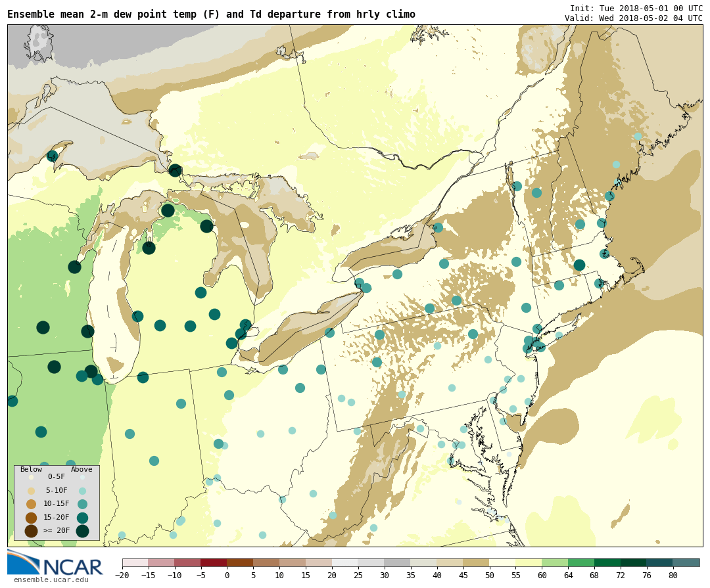Pick the white swatch between 20 and 25
Image resolution: width=710 pixels, height=588 pixels.
click(x=345, y=562)
